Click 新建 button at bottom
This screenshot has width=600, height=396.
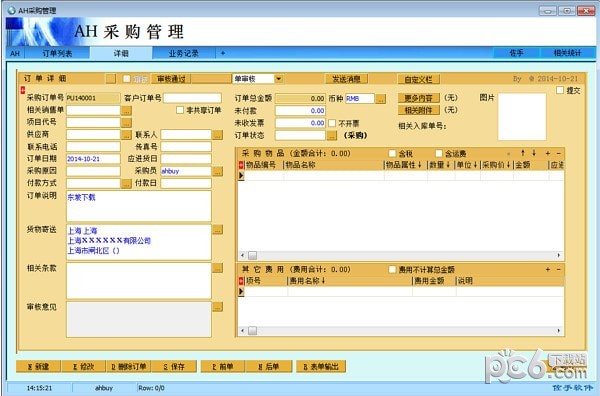click(x=38, y=366)
